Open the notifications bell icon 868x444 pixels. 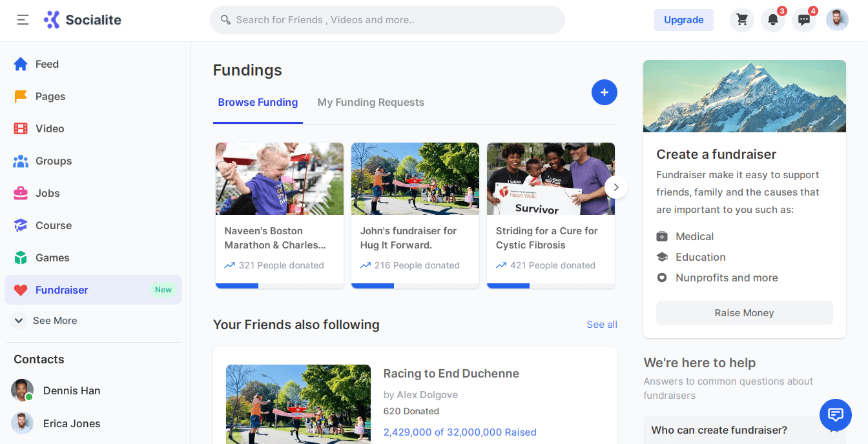[773, 20]
